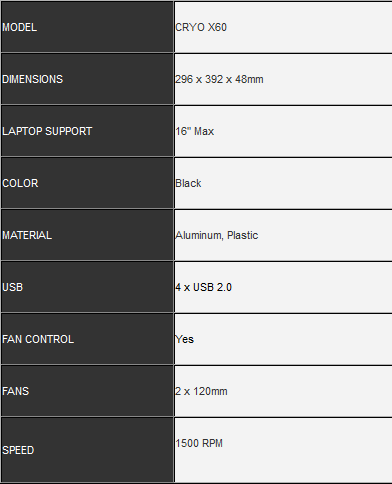Image resolution: width=392 pixels, height=484 pixels.
Task: Click empty area right of Black
Action: 297,183
